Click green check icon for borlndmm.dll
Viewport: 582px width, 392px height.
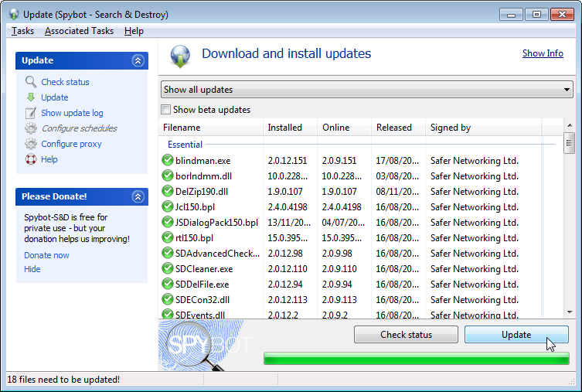click(x=168, y=176)
